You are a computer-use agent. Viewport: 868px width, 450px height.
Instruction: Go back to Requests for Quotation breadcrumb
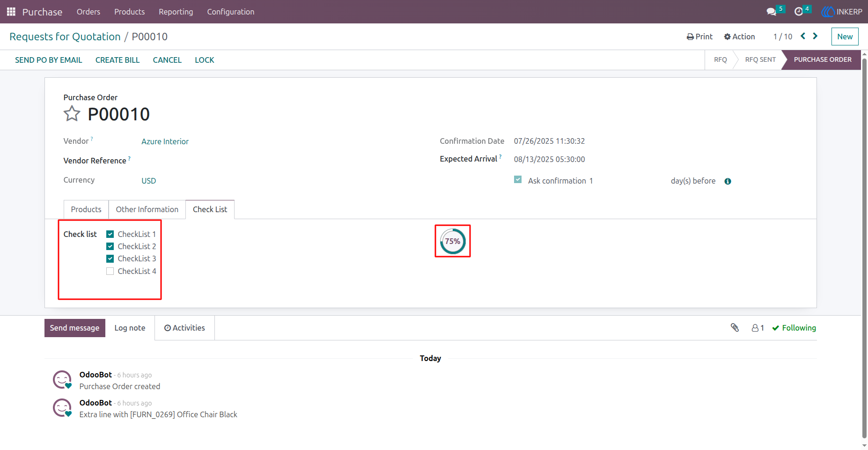(65, 37)
